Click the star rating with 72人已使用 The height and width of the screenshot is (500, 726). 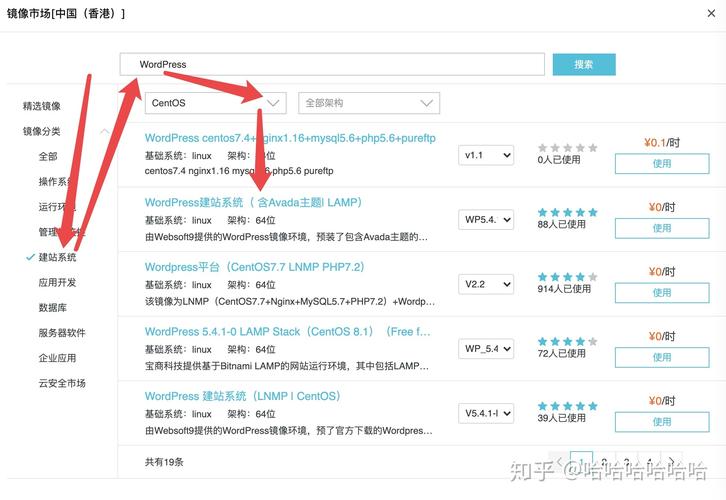click(568, 342)
